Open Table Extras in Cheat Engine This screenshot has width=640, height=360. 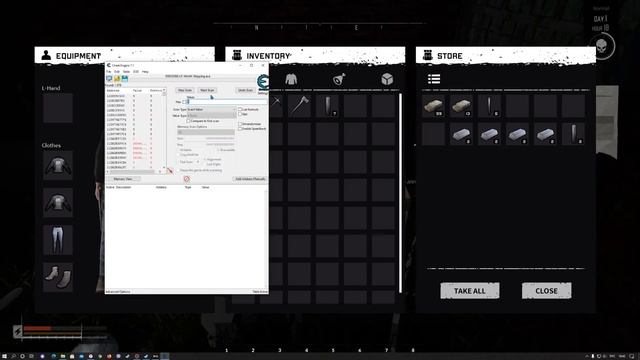pyautogui.click(x=260, y=292)
